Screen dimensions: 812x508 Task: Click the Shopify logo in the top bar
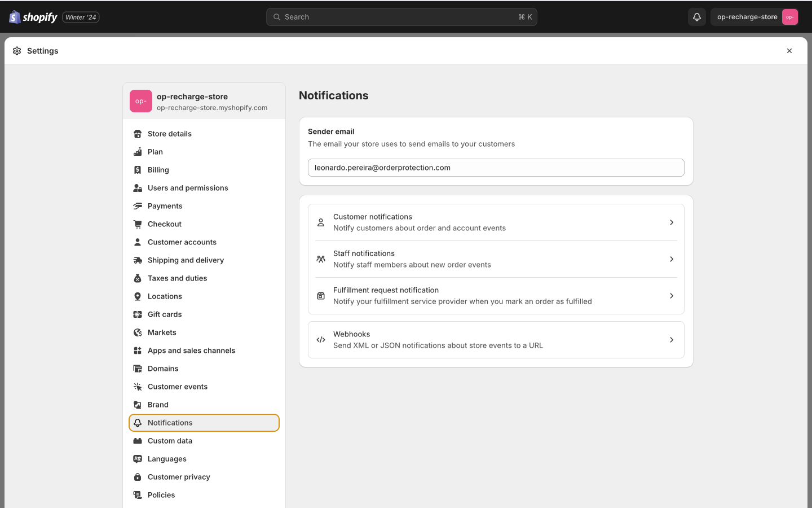click(x=33, y=17)
